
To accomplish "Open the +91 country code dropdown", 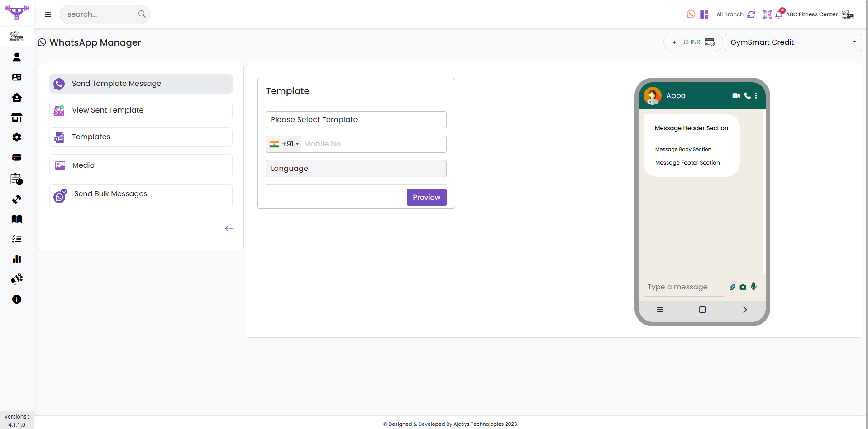I will (x=284, y=144).
